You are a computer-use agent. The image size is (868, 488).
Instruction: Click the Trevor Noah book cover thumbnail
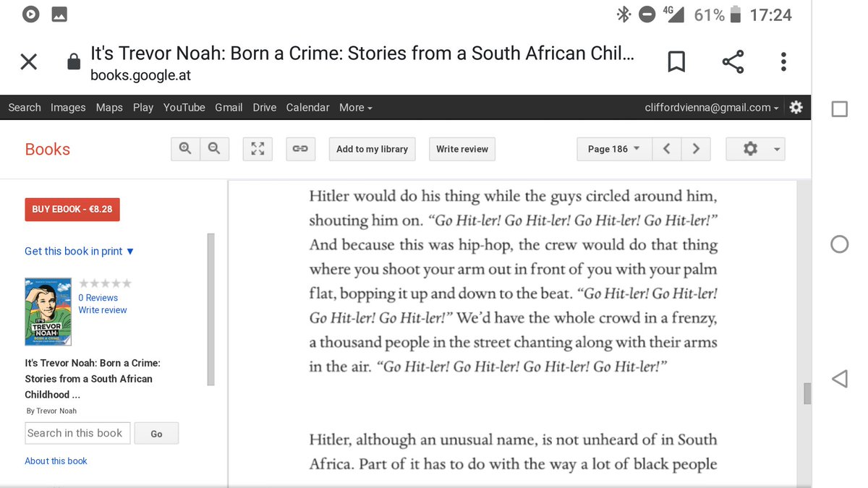[48, 311]
